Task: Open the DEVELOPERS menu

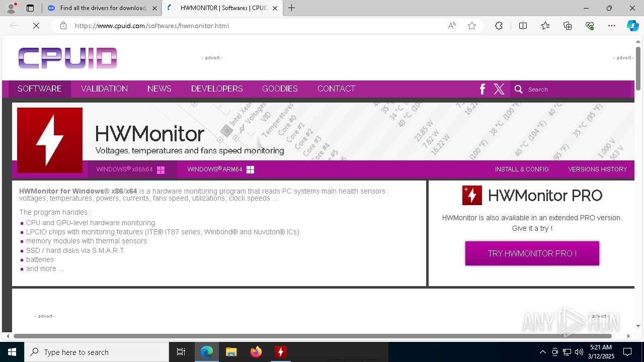Action: (217, 88)
